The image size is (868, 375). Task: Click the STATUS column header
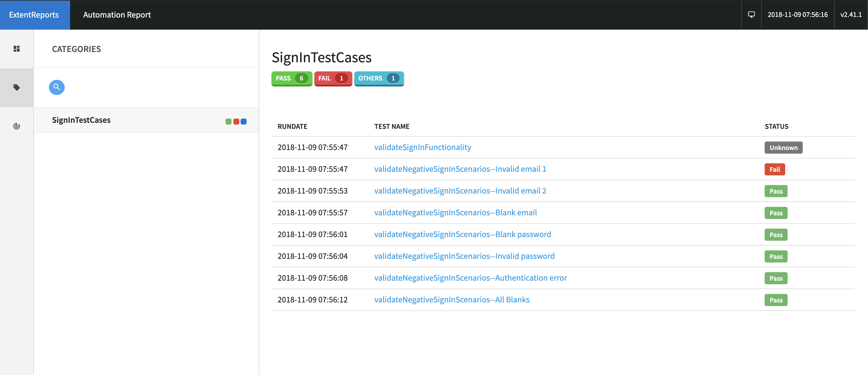(776, 126)
